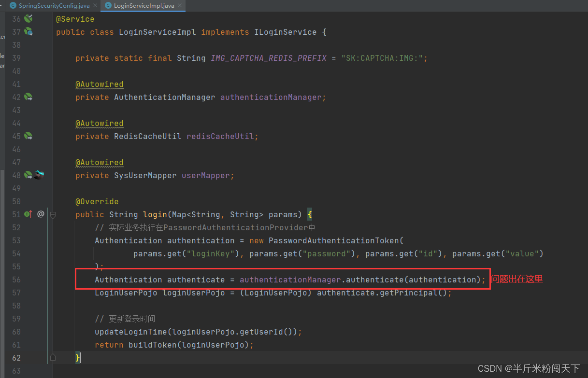
Task: Collapse the login method at line 51
Action: tap(53, 214)
